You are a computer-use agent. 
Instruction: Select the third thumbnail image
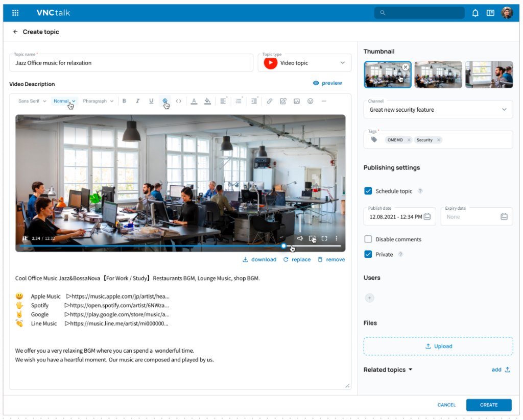pyautogui.click(x=489, y=75)
